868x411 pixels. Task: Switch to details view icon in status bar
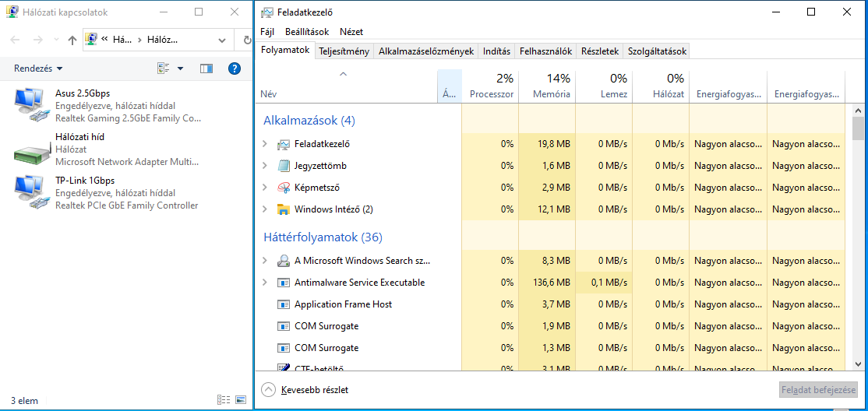pos(224,399)
